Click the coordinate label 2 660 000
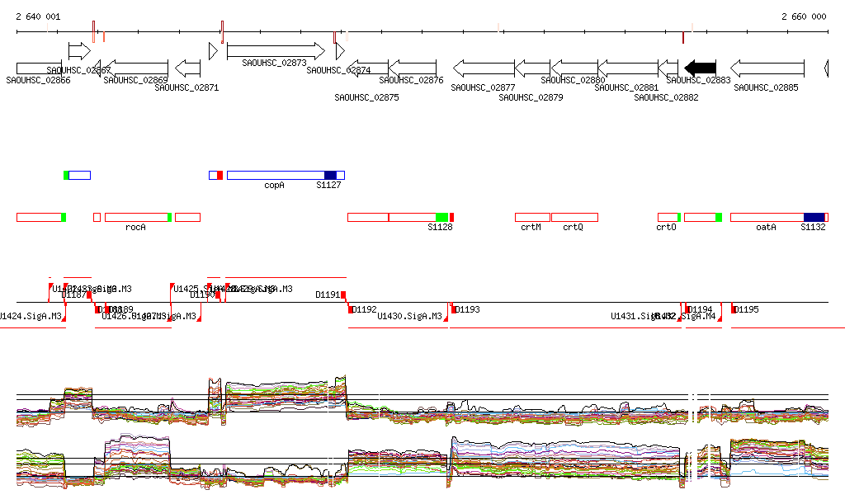This screenshot has width=845, height=504. pyautogui.click(x=804, y=16)
